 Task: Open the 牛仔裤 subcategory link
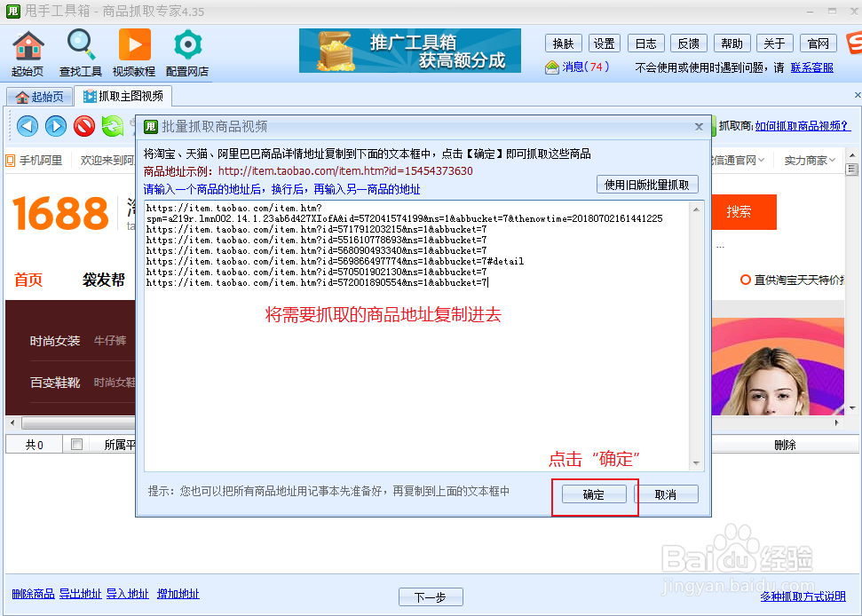click(x=110, y=341)
